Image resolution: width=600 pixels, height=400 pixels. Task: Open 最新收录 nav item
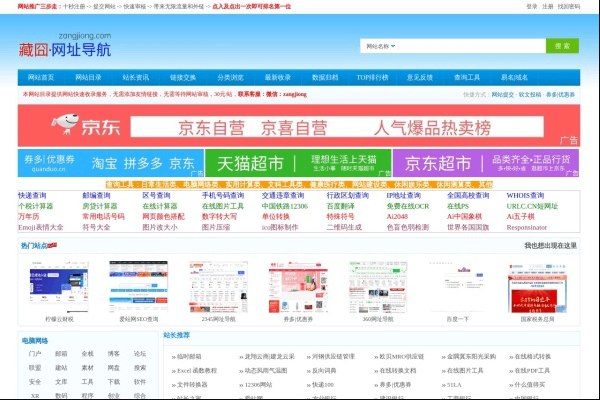[278, 77]
